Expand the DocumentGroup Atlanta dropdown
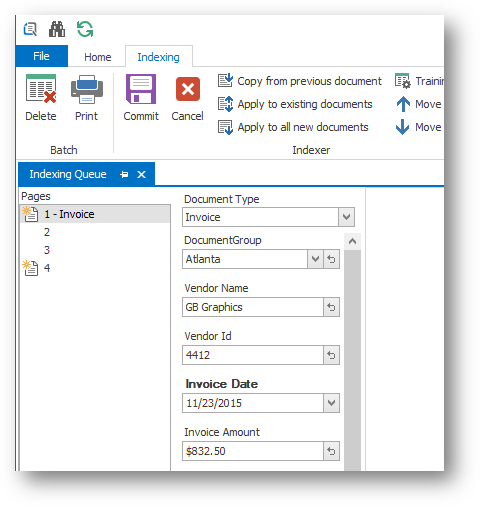The width and height of the screenshot is (481, 507). [315, 259]
